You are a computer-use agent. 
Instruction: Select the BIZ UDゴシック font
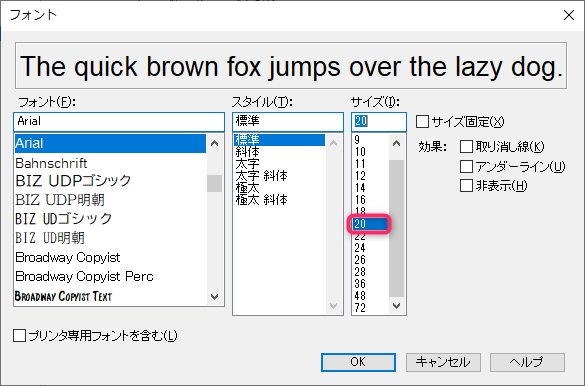[110, 219]
